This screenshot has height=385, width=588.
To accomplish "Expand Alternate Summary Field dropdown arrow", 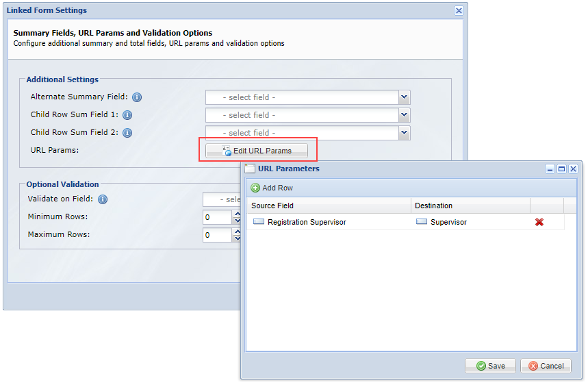I will coord(404,97).
